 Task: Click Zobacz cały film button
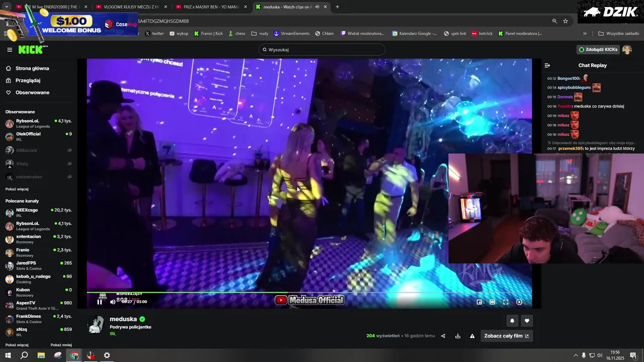click(507, 336)
